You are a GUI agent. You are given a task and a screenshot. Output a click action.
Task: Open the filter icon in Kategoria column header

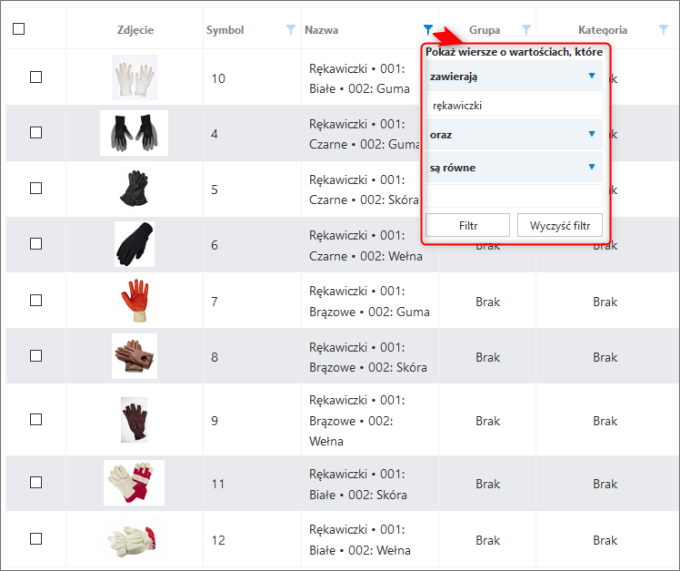664,29
